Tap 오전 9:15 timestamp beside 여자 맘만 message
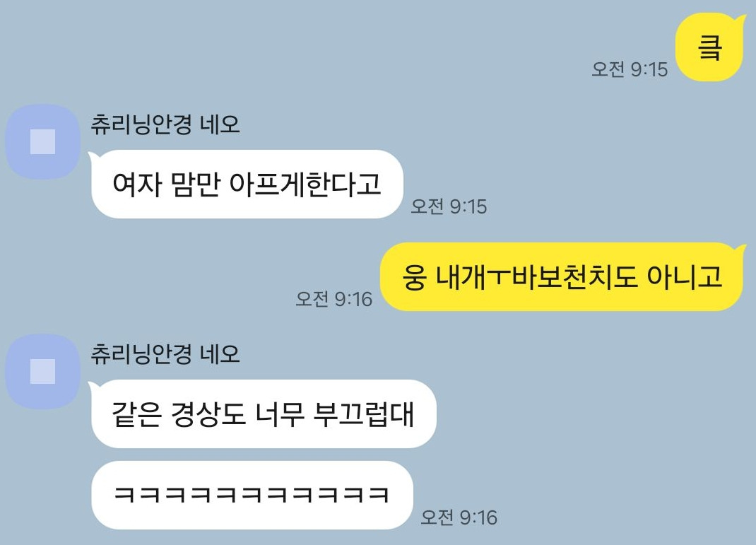This screenshot has height=545, width=756. [x=449, y=206]
